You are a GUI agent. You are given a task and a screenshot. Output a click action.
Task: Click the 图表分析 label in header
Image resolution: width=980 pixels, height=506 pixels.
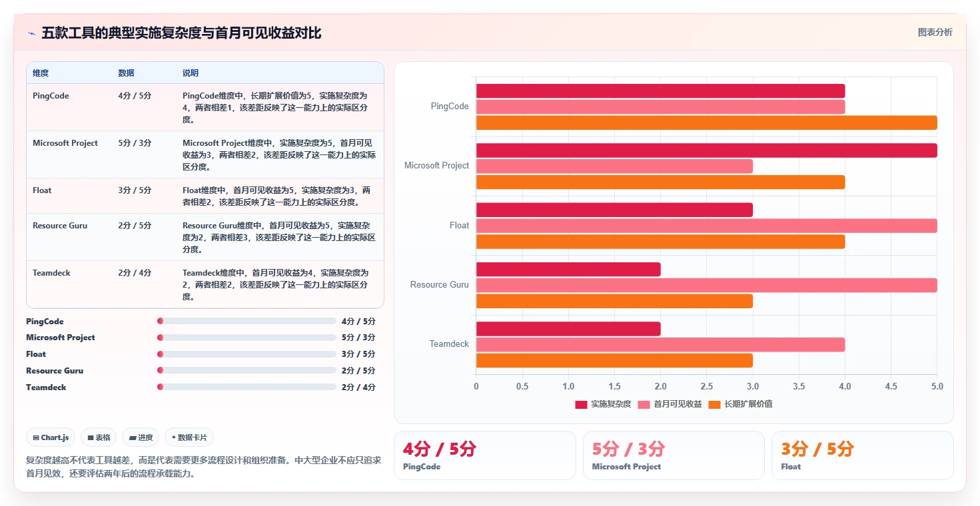pos(935,32)
